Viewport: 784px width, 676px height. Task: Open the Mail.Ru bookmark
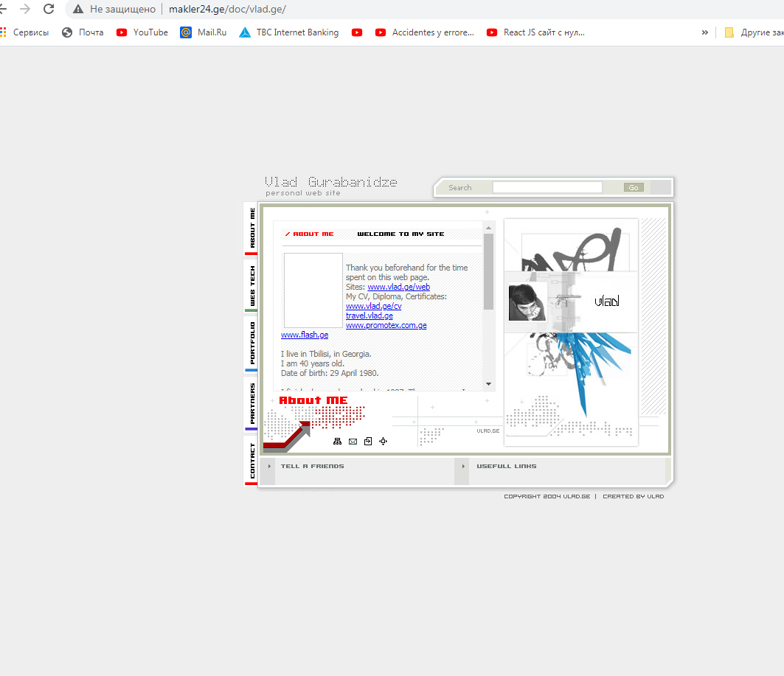pyautogui.click(x=204, y=32)
